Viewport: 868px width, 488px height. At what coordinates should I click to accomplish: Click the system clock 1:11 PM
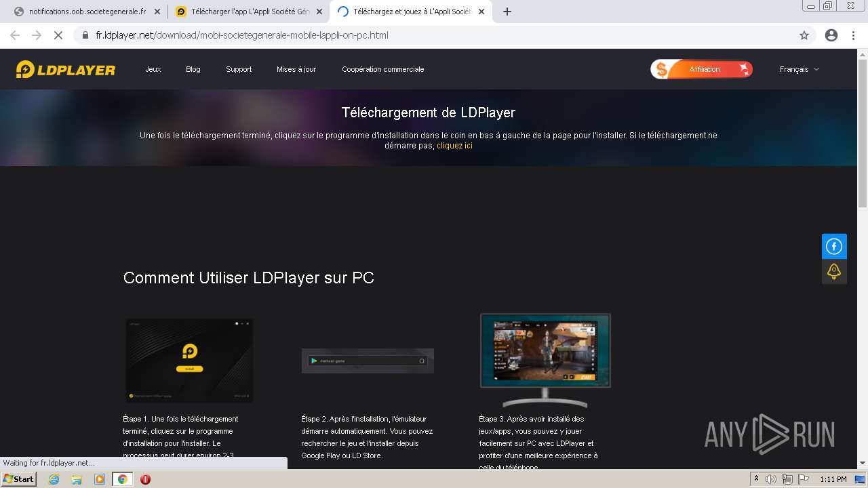tap(833, 479)
